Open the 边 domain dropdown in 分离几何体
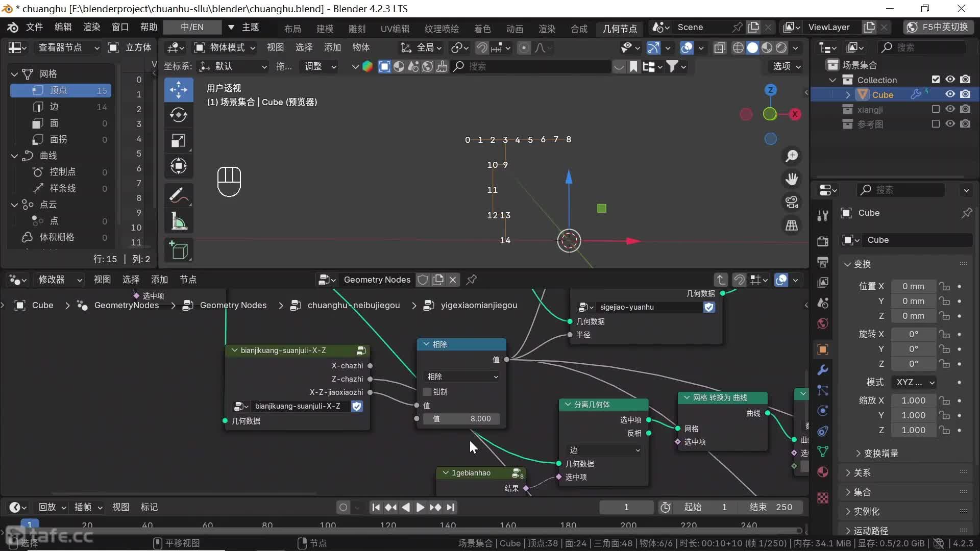980x551 pixels. 604,450
